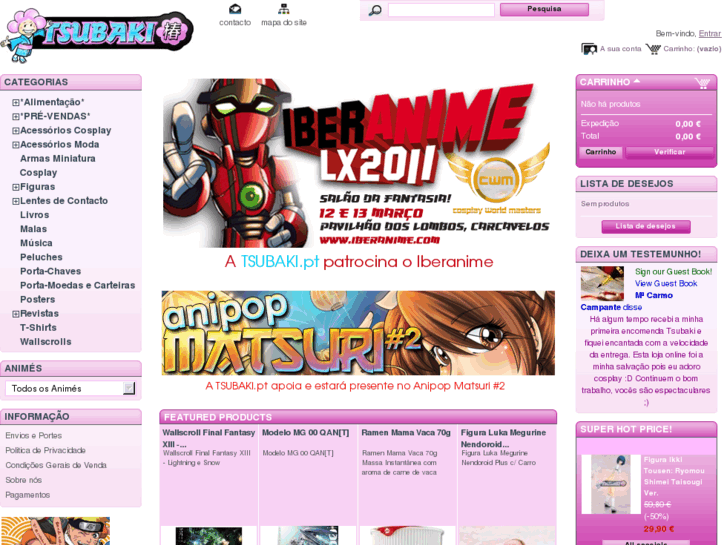727x545 pixels.
Task: Open Política de Privacidade page
Action: pyautogui.click(x=45, y=450)
